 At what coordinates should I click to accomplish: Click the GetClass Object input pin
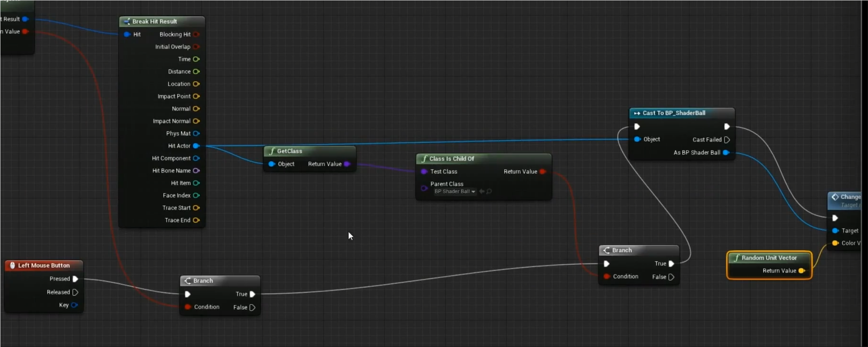pyautogui.click(x=272, y=164)
